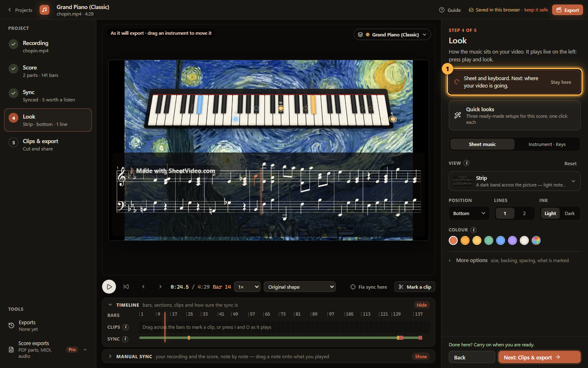This screenshot has height=368, width=588.
Task: Click the play button
Action: tap(109, 287)
